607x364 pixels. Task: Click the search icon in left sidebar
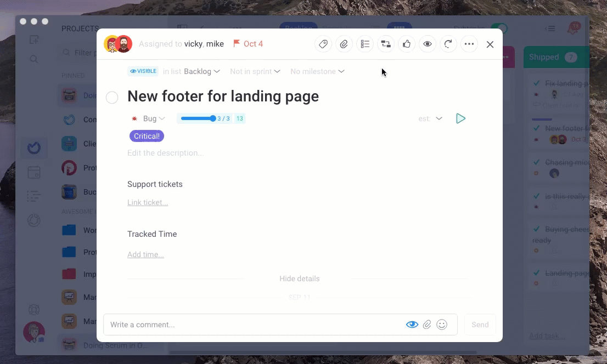[34, 59]
